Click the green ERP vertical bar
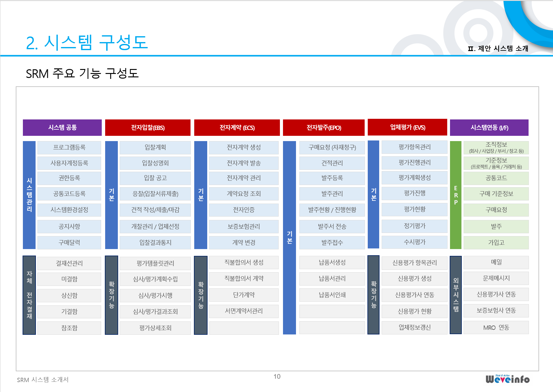The image size is (553, 392). click(456, 195)
